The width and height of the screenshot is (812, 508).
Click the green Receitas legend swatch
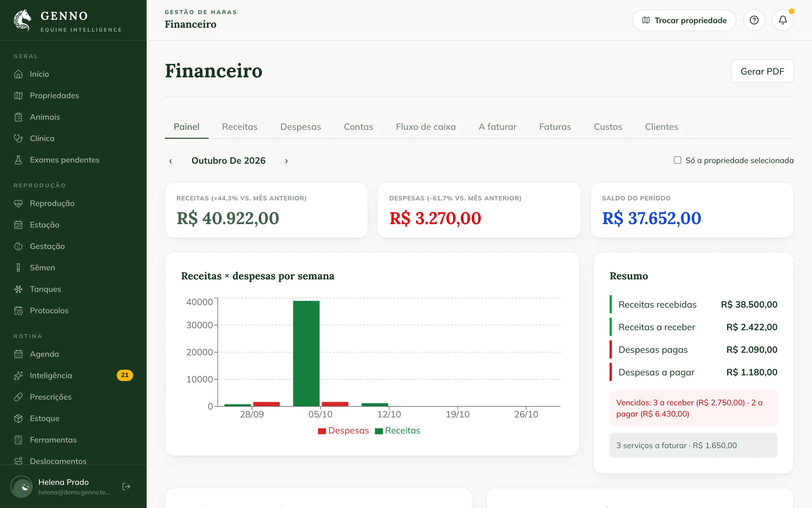click(379, 431)
